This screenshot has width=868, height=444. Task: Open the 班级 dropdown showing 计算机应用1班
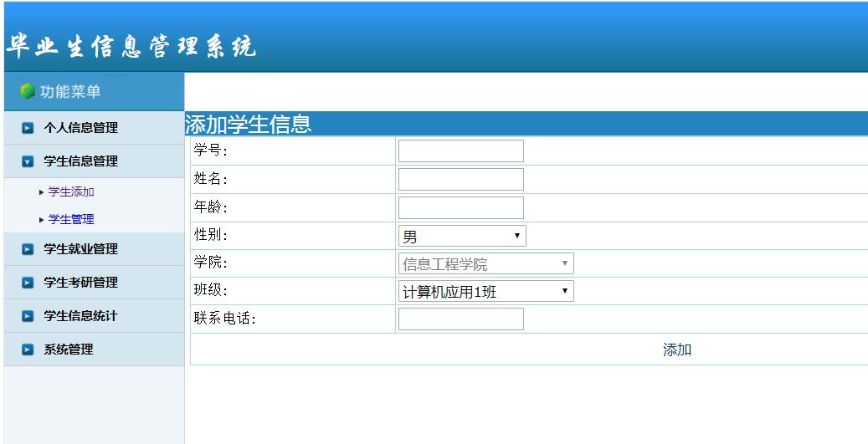point(486,291)
